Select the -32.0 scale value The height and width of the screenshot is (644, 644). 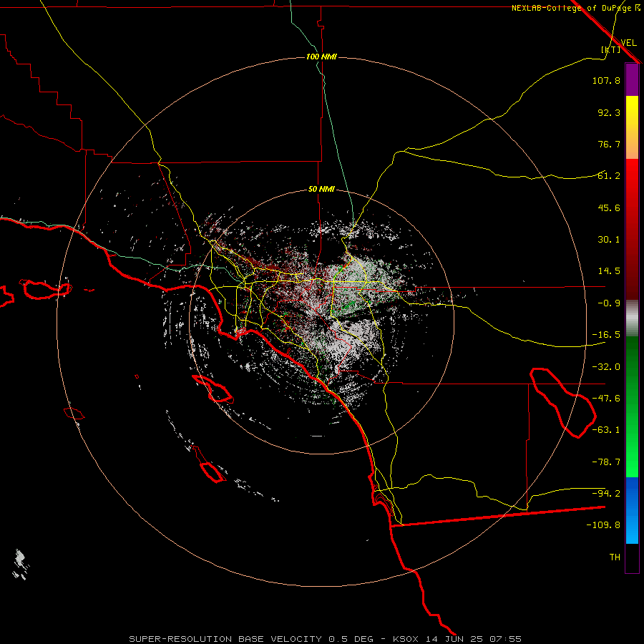tap(606, 367)
